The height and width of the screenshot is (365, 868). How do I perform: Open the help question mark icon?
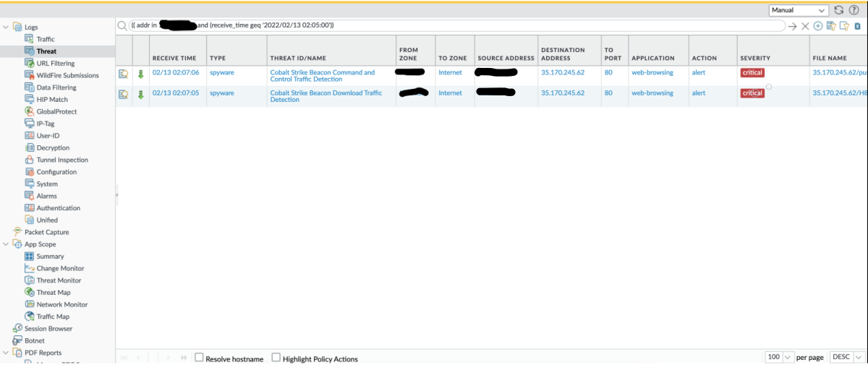(854, 10)
